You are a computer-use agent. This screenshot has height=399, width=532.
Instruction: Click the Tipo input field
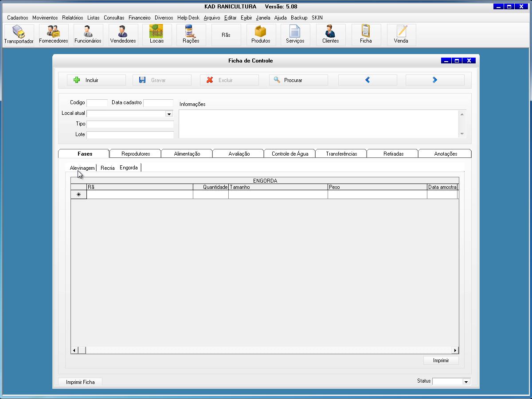pyautogui.click(x=130, y=124)
